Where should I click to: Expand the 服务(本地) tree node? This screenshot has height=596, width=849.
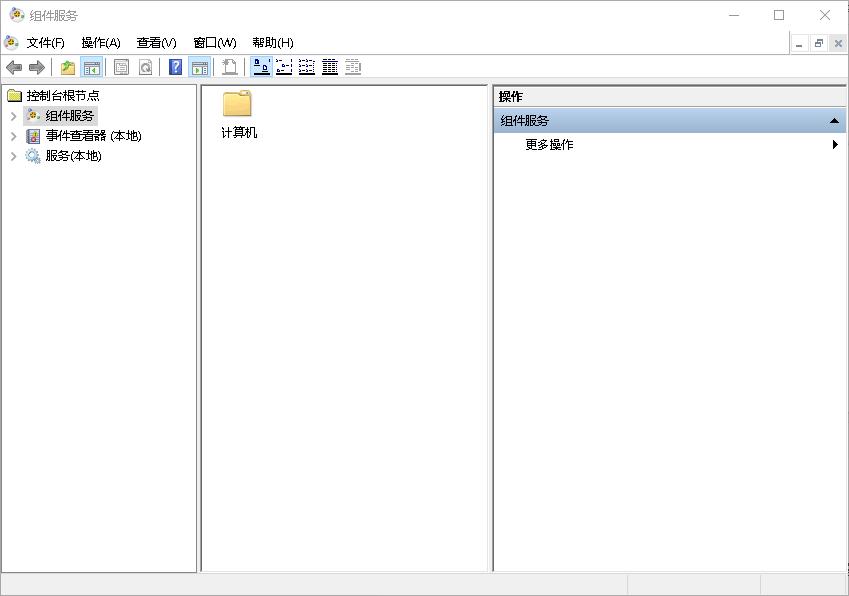point(13,156)
